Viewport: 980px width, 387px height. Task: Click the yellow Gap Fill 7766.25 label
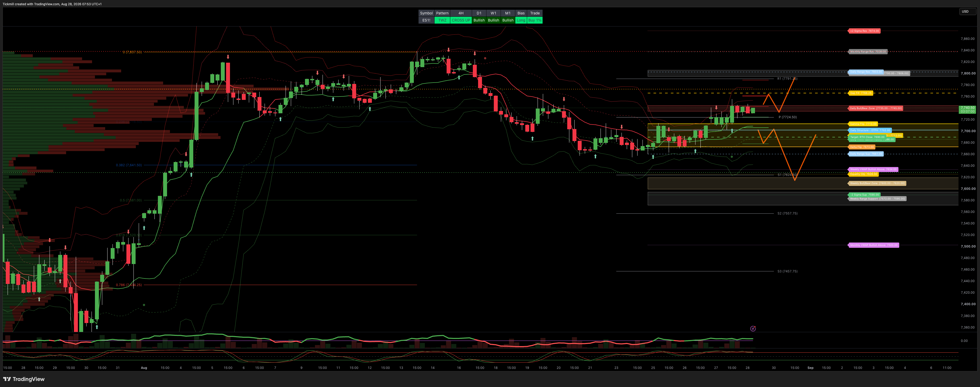(860, 93)
